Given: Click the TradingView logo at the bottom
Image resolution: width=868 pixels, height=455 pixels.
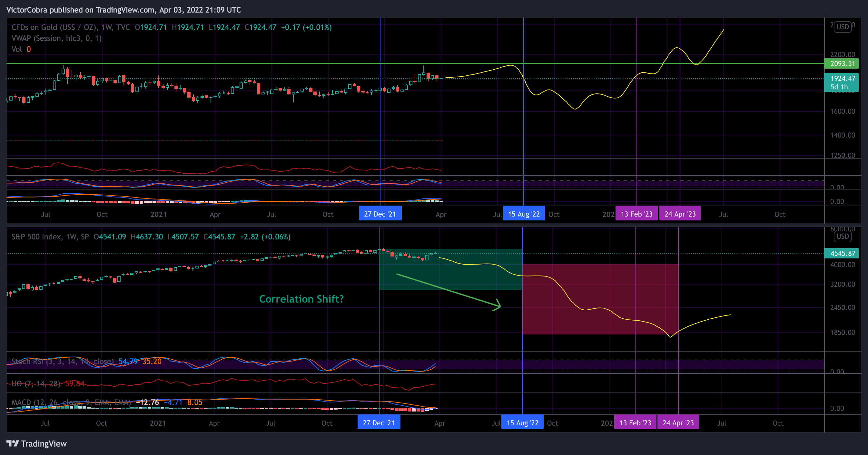Looking at the screenshot, I should pyautogui.click(x=36, y=443).
